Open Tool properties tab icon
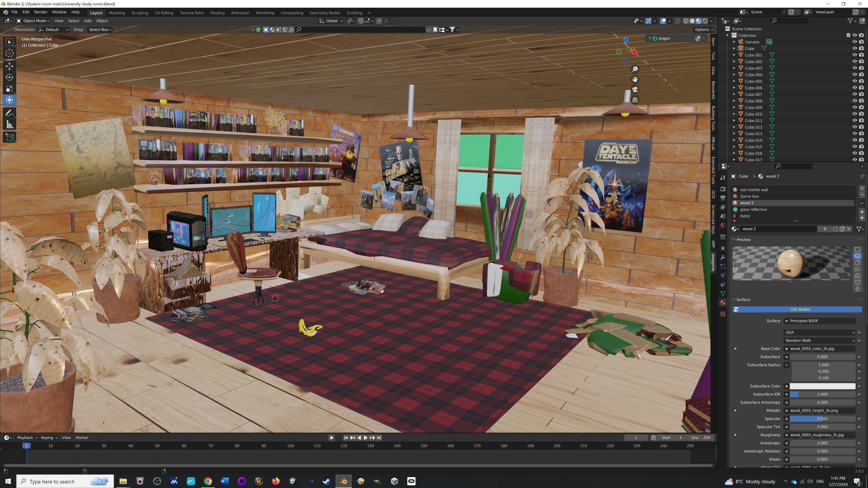 pyautogui.click(x=723, y=178)
